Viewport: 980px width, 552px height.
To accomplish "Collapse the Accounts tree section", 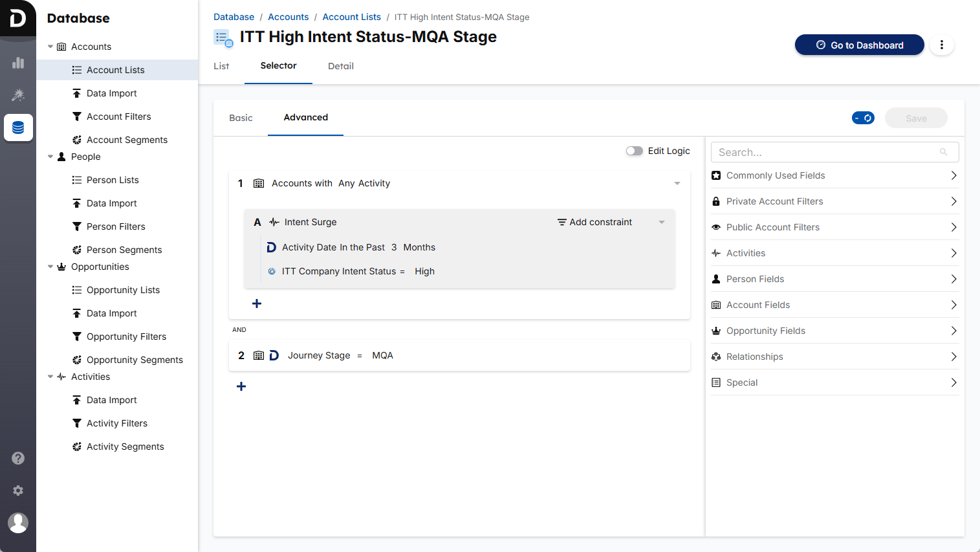I will (x=50, y=47).
